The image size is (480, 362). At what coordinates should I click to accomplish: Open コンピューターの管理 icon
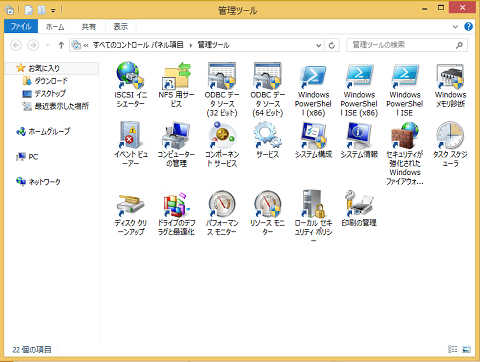tap(176, 144)
